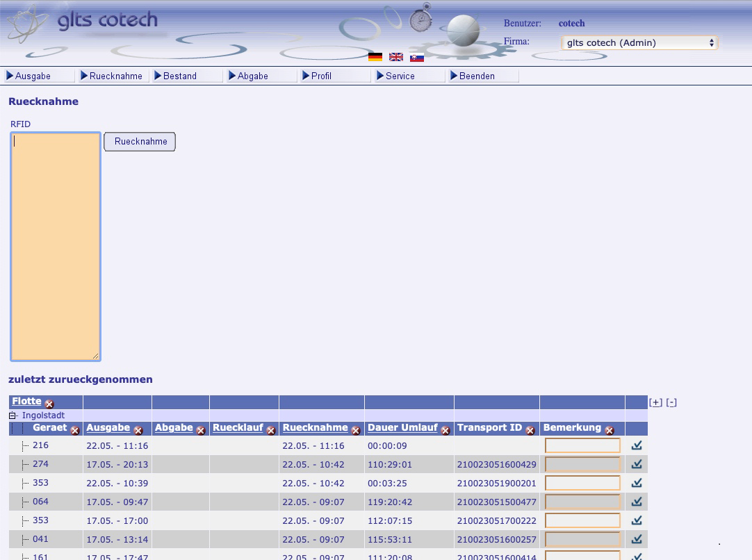The height and width of the screenshot is (560, 752).
Task: Sort table by Abgabe column link
Action: 174,428
